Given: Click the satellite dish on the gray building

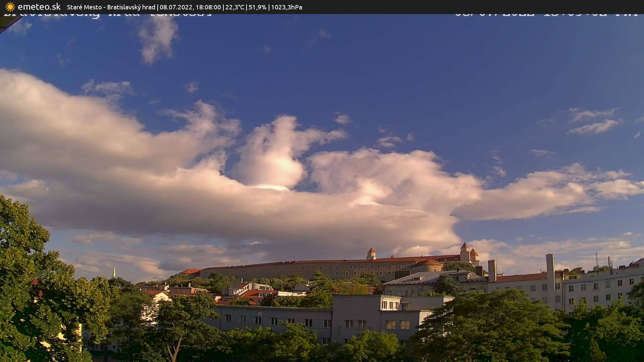Looking at the screenshot, I should coord(260,314).
